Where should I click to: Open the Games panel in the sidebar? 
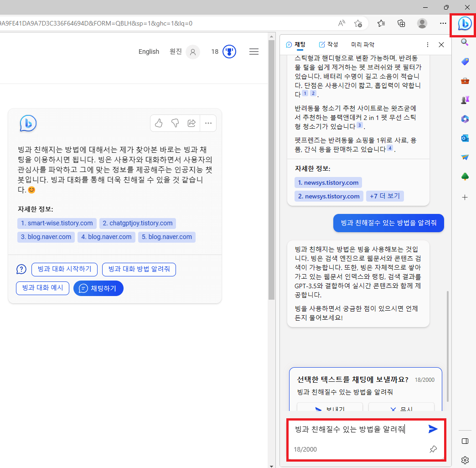(465, 99)
